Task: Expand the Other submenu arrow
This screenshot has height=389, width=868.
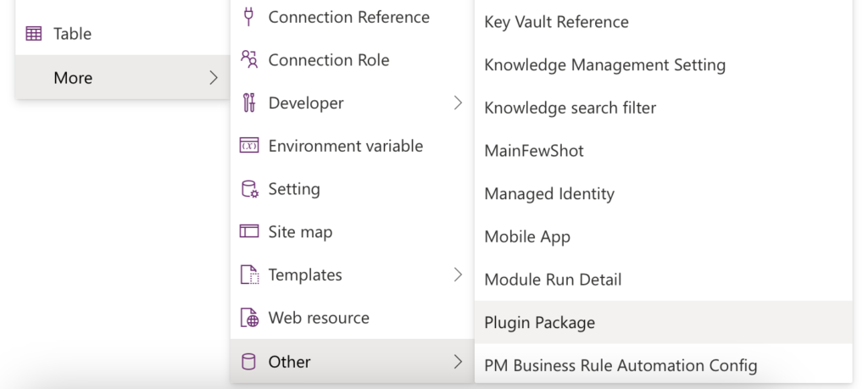Action: click(x=458, y=362)
